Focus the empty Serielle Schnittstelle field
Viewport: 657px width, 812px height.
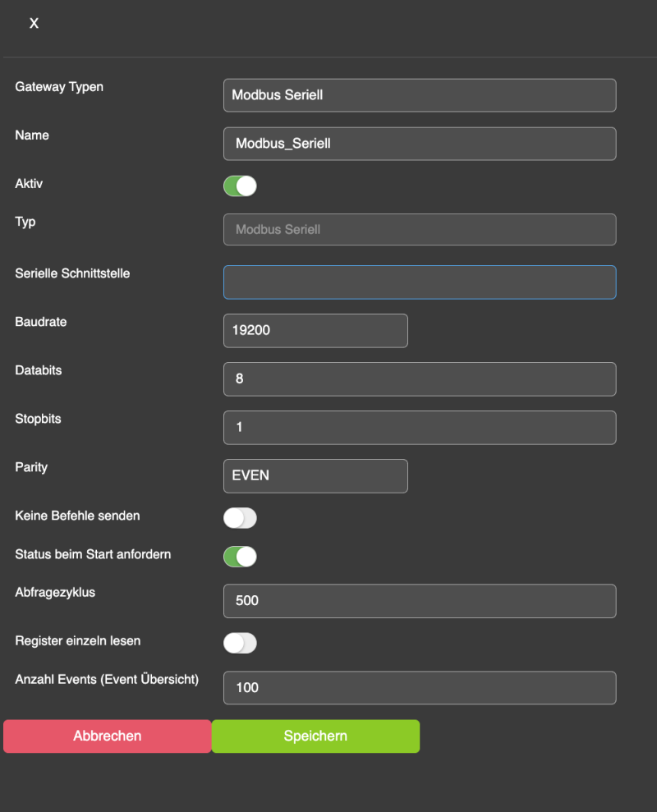[419, 282]
